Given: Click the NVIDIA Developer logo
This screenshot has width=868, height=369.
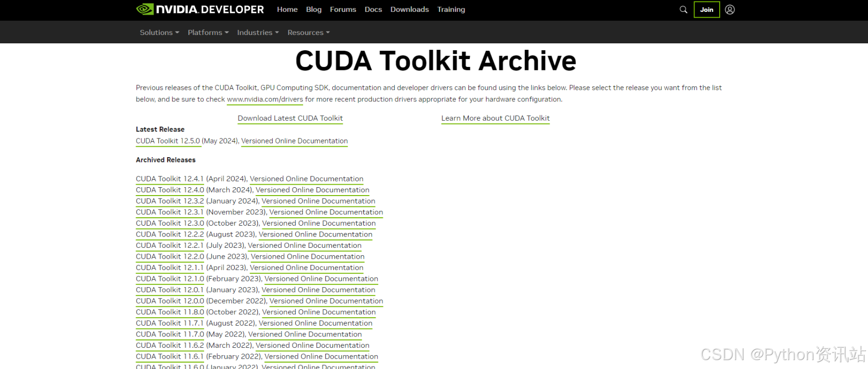Looking at the screenshot, I should (x=200, y=9).
